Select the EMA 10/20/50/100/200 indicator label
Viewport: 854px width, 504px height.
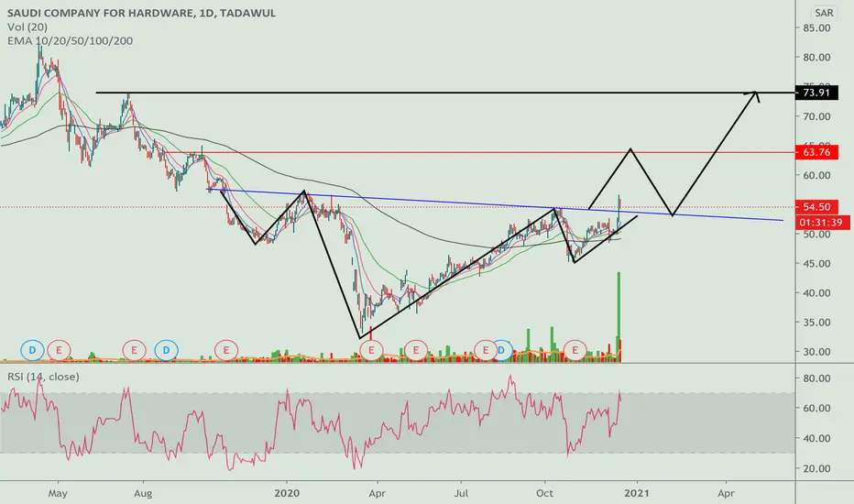pos(70,41)
